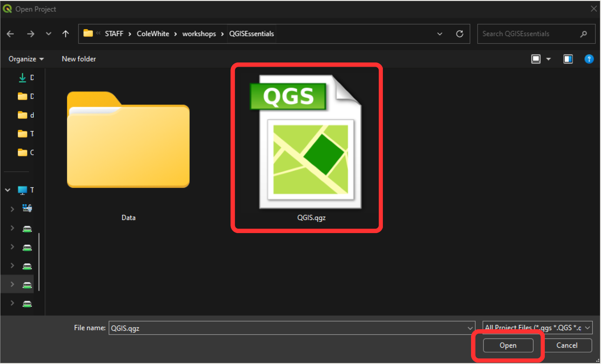Select the QGIS.qgz project file
Image resolution: width=601 pixels, height=364 pixels.
[x=311, y=147]
